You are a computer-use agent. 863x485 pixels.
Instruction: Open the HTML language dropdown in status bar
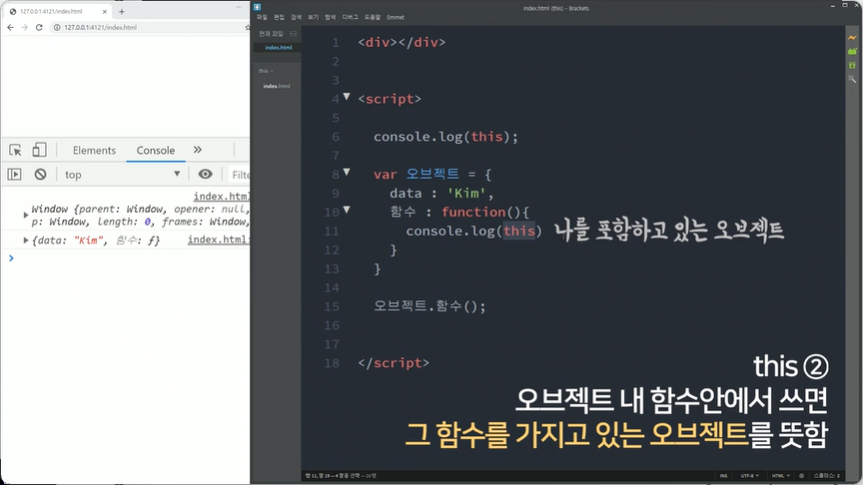point(780,476)
